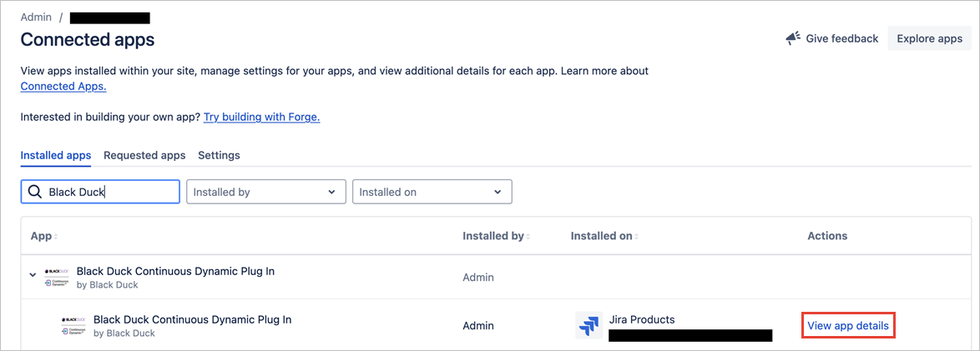Click the Jira Products text
The width and height of the screenshot is (980, 351).
click(642, 319)
